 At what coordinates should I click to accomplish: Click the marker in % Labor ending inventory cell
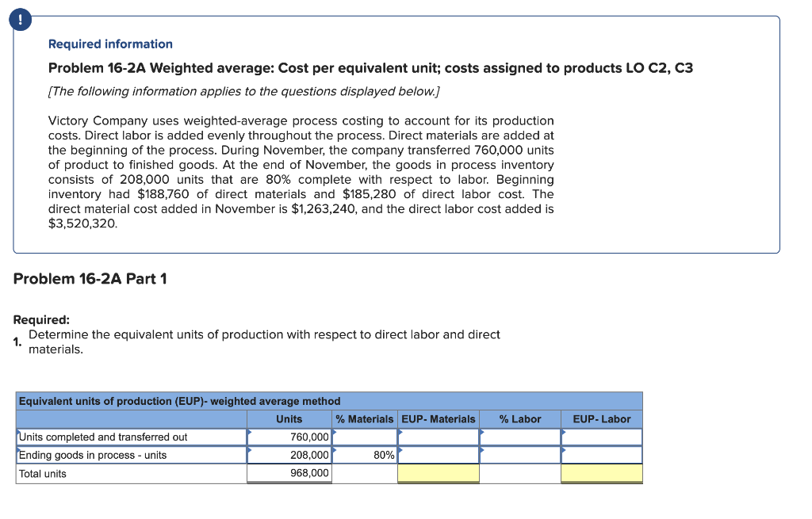481,451
